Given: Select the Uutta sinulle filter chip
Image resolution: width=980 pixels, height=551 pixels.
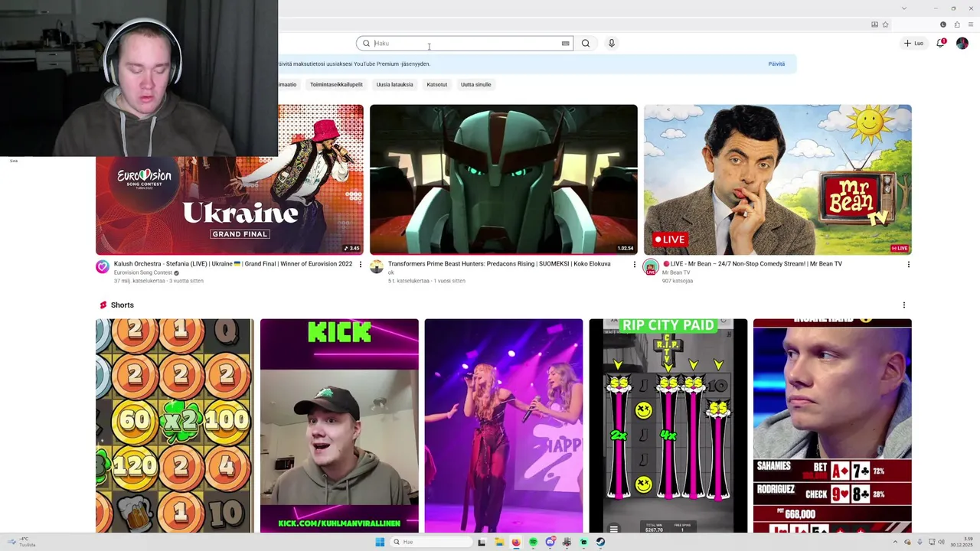Looking at the screenshot, I should [476, 85].
